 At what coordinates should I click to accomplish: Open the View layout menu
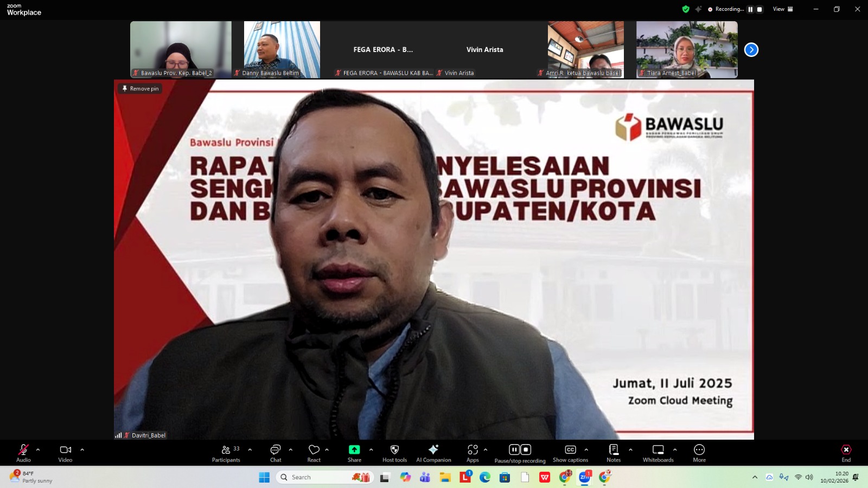[783, 9]
